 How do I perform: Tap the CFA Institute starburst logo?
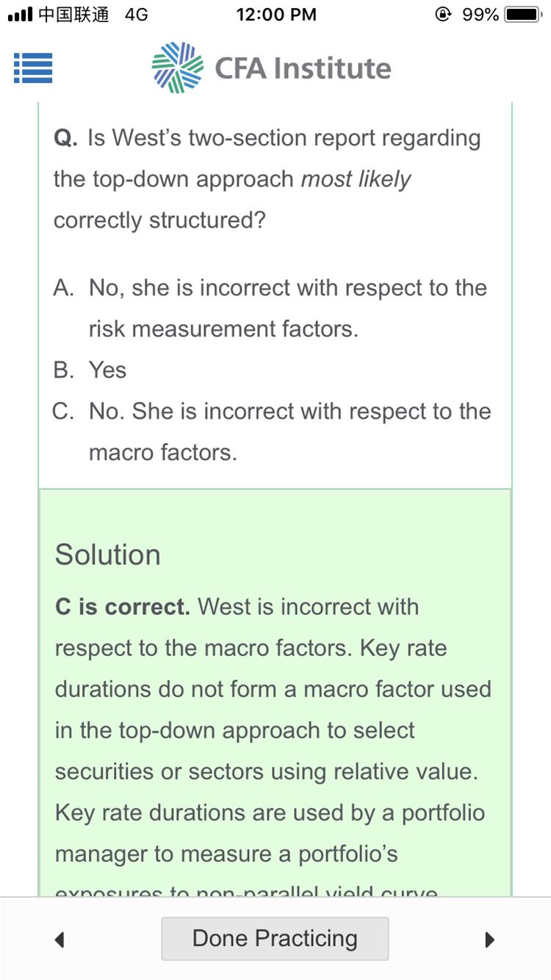(x=177, y=68)
